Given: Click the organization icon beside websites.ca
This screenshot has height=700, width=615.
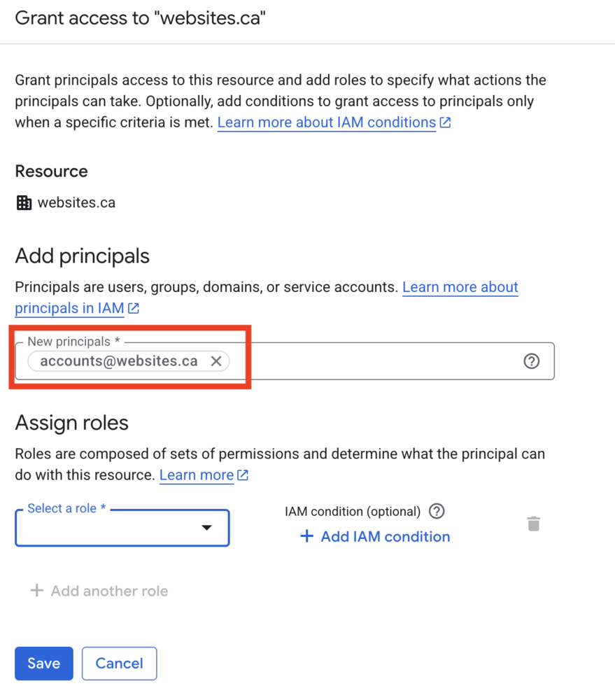Looking at the screenshot, I should (x=24, y=203).
